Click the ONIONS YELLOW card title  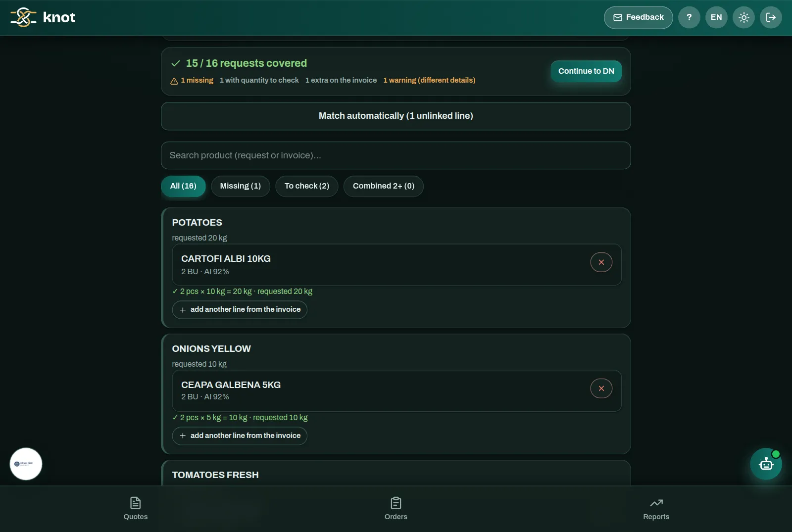pos(211,349)
